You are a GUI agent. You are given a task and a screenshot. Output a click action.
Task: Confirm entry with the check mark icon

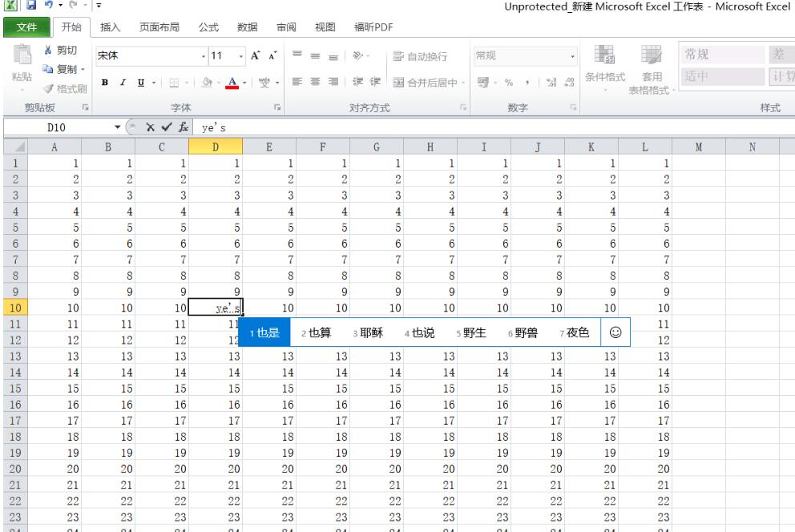pyautogui.click(x=167, y=127)
